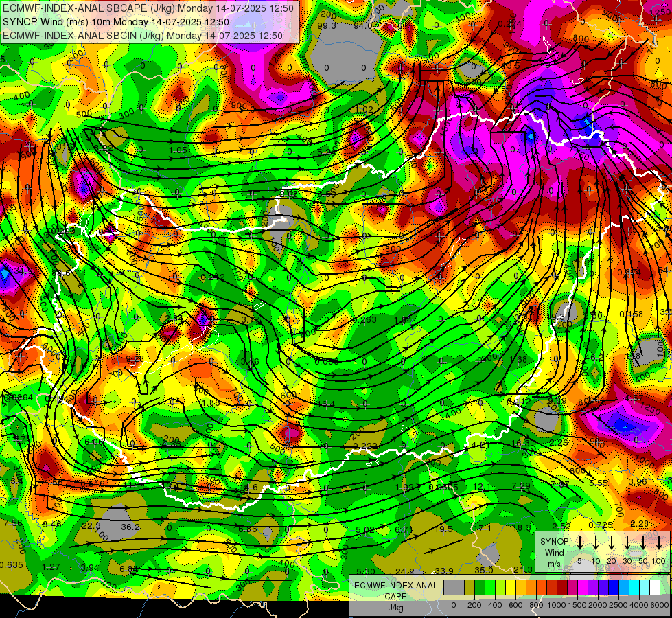672x618 pixels.
Task: Click the 0.635 value on map
Action: tap(12, 565)
